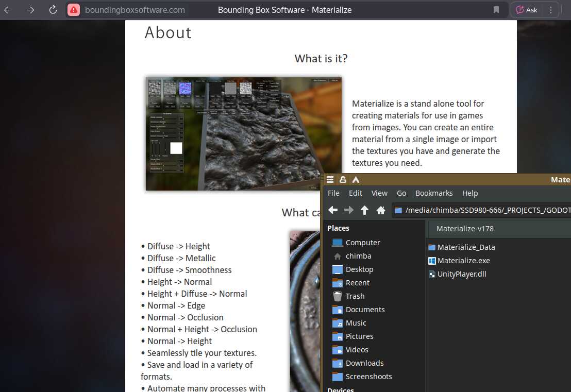Click the browser reload icon
Image resolution: width=571 pixels, height=392 pixels.
[53, 10]
